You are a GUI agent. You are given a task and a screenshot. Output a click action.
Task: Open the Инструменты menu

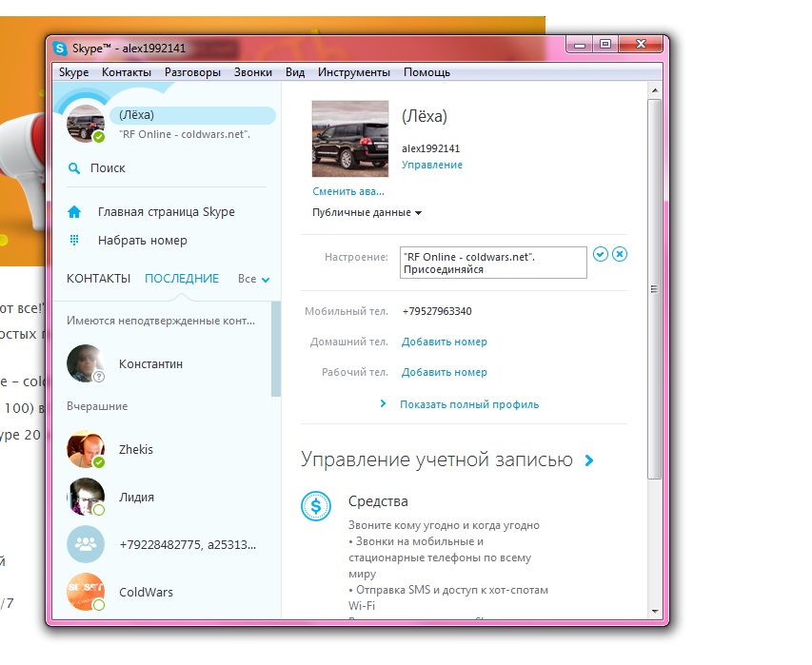coord(354,72)
